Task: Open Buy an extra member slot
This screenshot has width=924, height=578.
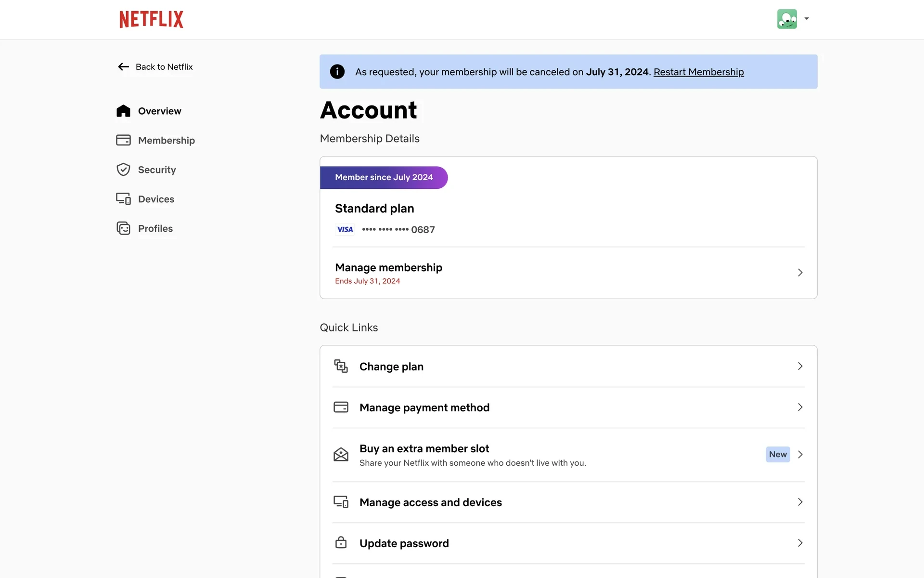Action: coord(568,455)
